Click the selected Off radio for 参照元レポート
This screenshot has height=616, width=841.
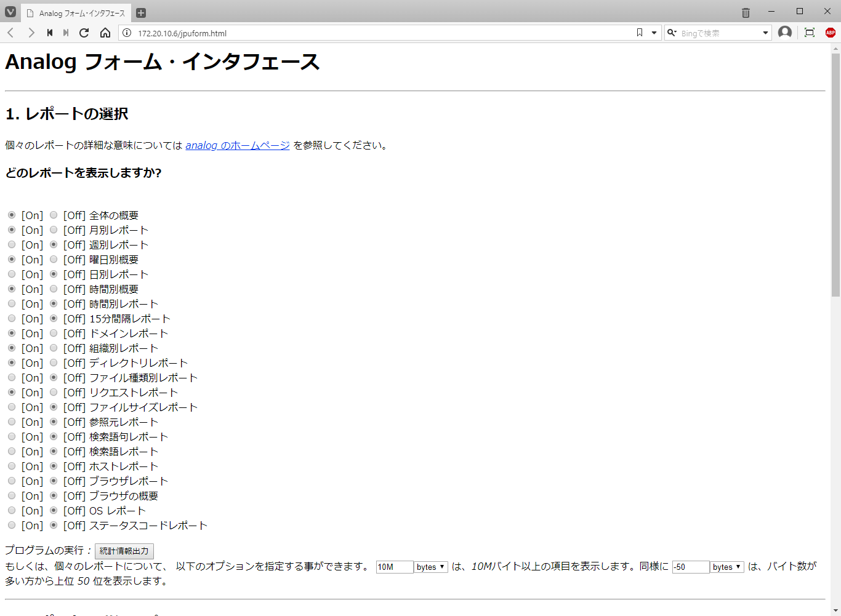tap(54, 422)
